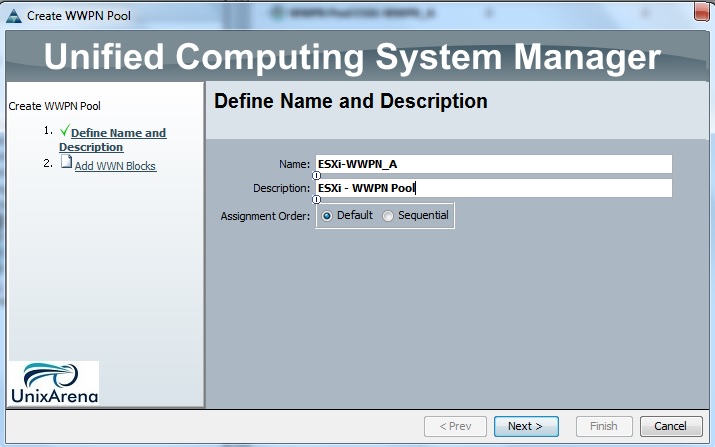715x447 pixels.
Task: Click the 'Define Name and Description' page heading
Action: pos(351,101)
